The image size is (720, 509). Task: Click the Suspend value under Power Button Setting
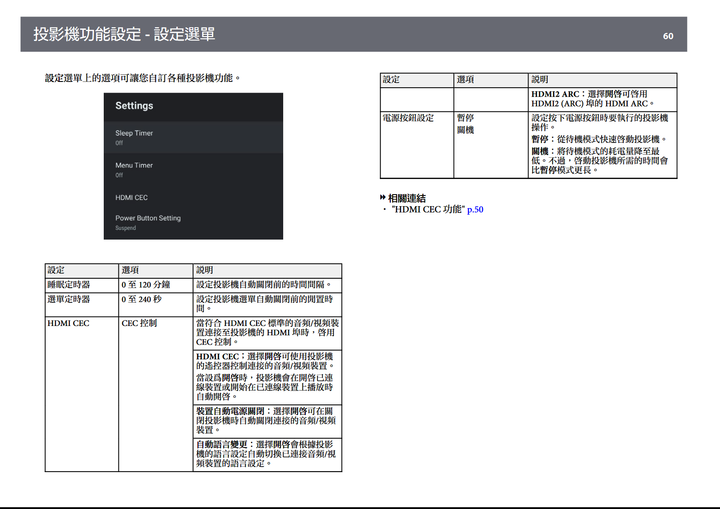pos(126,228)
